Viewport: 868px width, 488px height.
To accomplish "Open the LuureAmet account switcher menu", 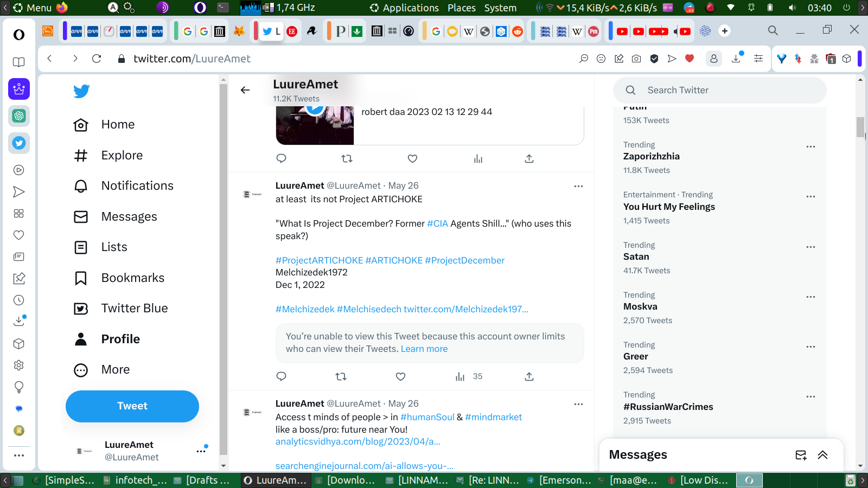I will [x=132, y=451].
